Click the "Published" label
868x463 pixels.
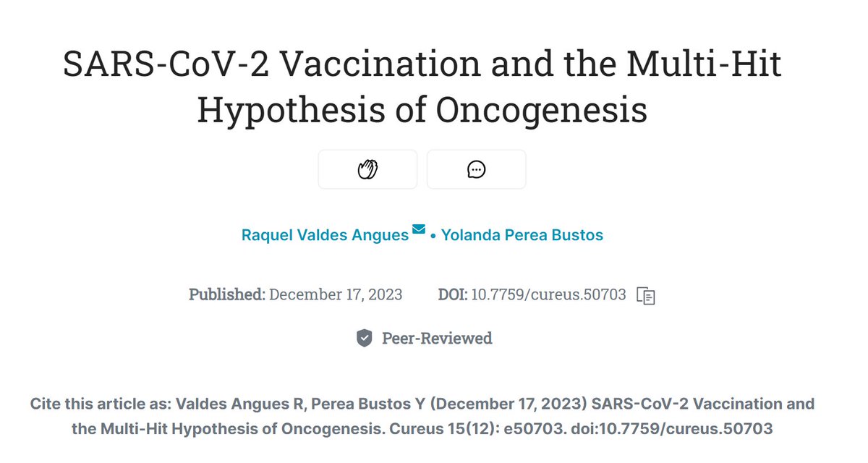(x=226, y=294)
